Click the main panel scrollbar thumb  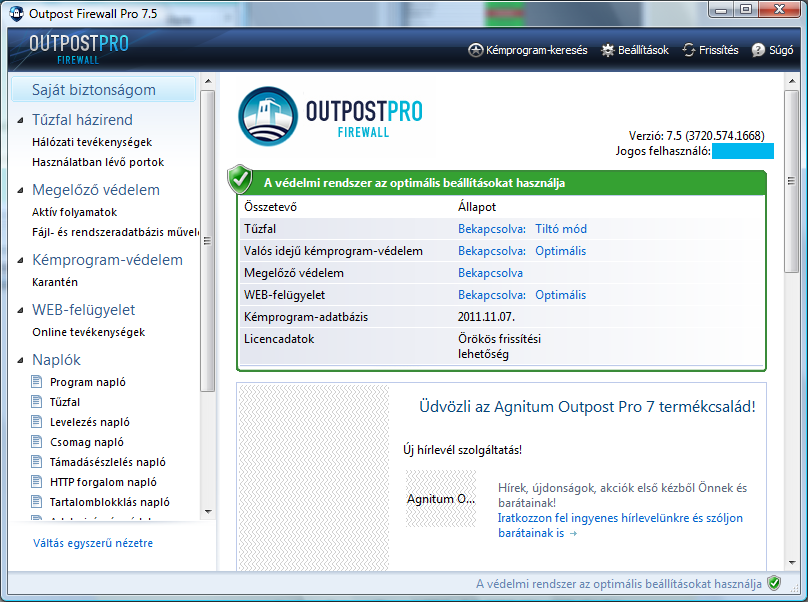coord(792,181)
